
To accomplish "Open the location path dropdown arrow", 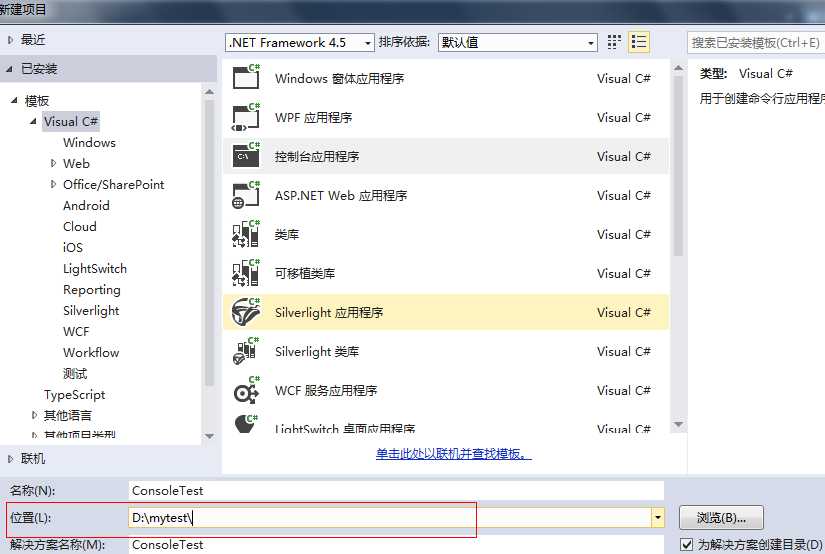I will click(x=658, y=518).
